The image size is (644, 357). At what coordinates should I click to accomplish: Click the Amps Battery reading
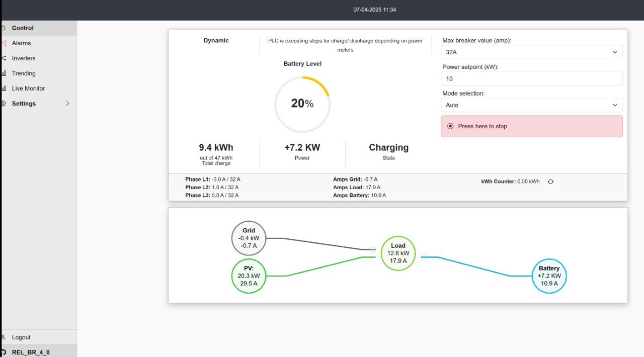click(359, 196)
